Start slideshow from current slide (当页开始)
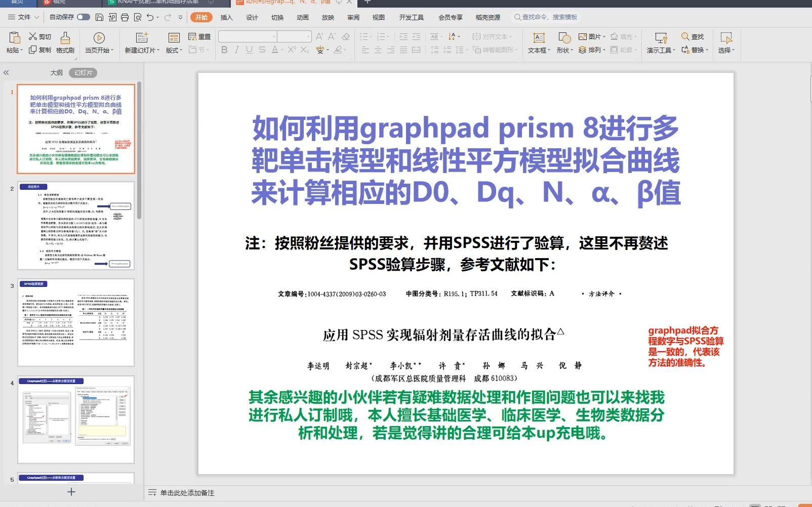This screenshot has width=812, height=507. tap(99, 37)
